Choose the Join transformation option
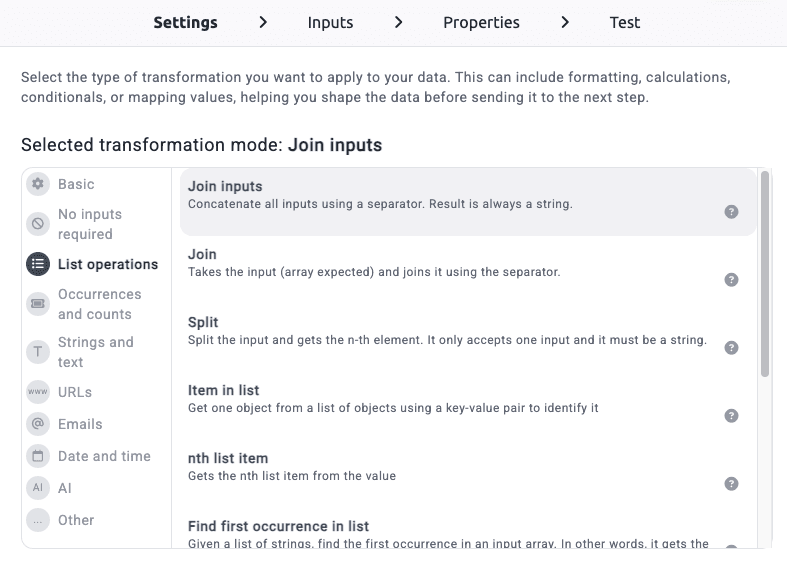This screenshot has width=787, height=565. coord(450,263)
